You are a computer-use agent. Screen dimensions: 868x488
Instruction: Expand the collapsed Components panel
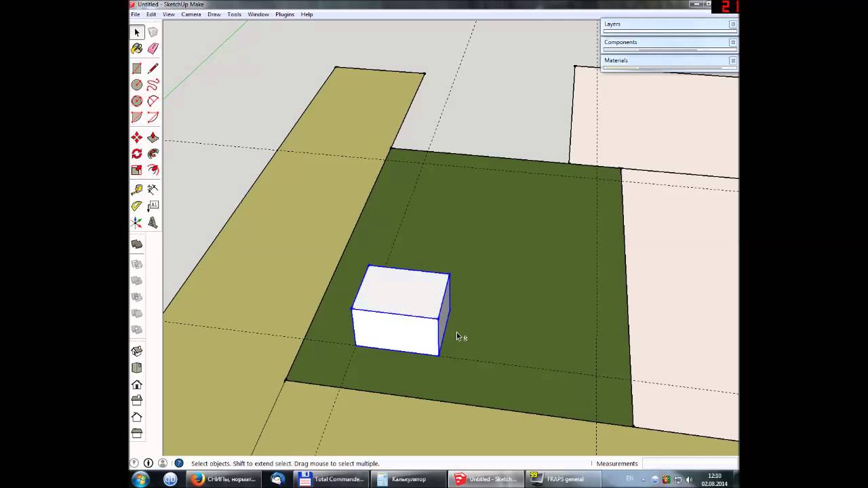point(665,42)
